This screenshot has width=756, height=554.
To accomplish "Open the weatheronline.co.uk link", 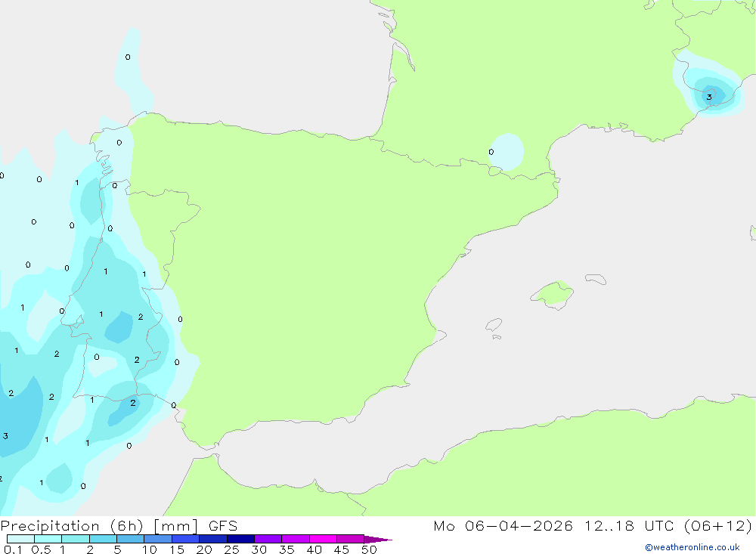I will point(692,547).
